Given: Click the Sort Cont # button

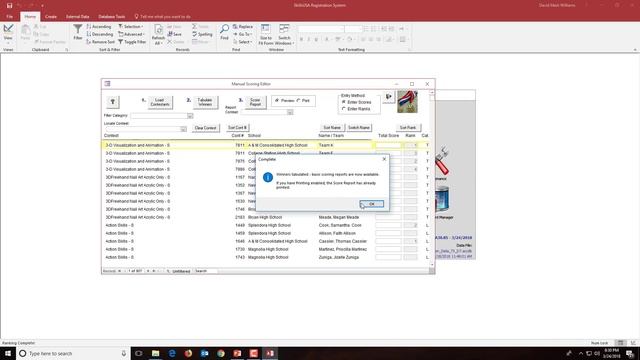Looking at the screenshot, I should point(237,128).
